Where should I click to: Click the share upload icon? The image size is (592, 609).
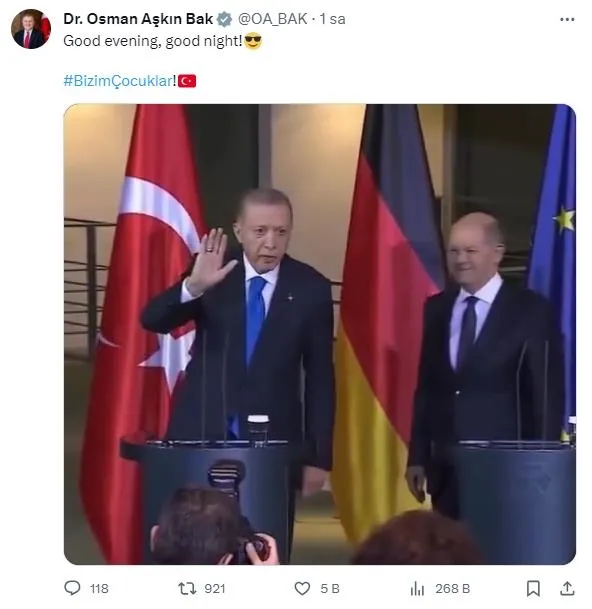567,588
